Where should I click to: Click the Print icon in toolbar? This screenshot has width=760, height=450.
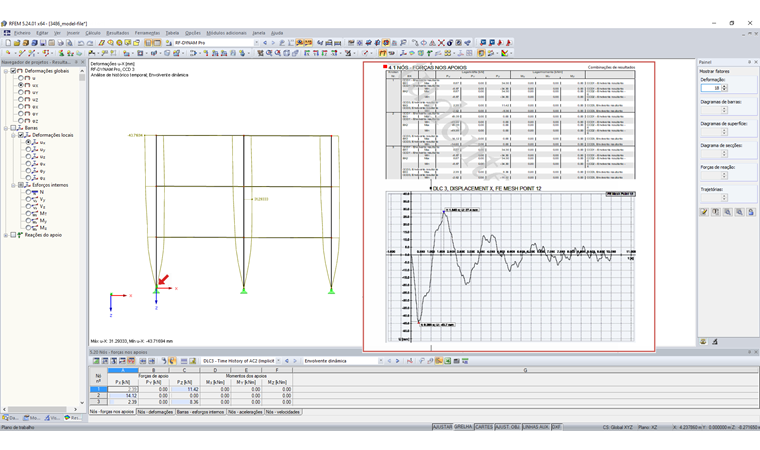click(x=61, y=43)
